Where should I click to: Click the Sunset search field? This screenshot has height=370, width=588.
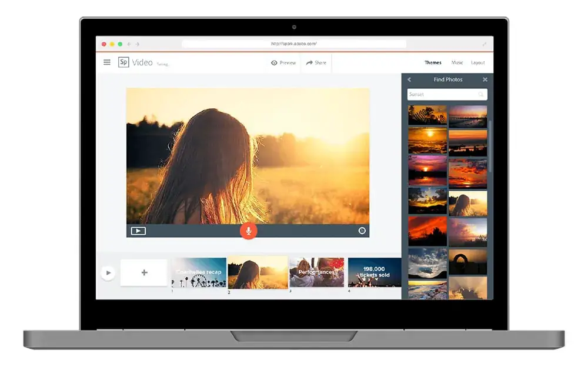pyautogui.click(x=447, y=94)
